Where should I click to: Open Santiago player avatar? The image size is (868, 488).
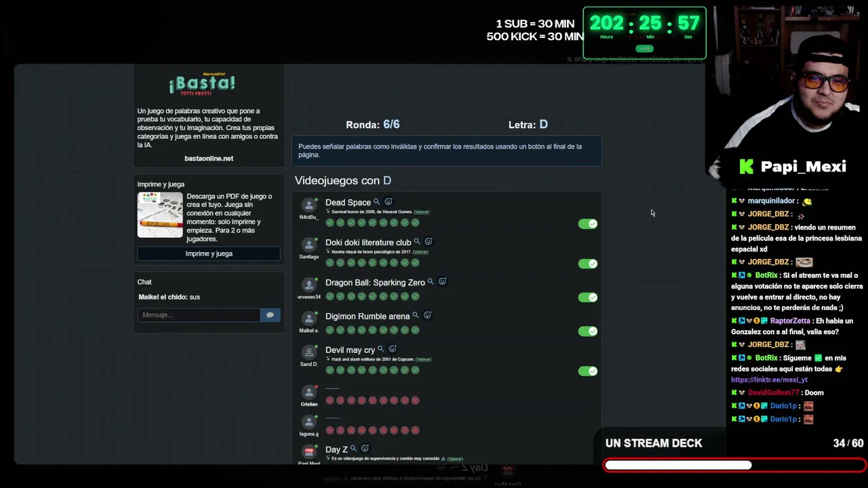tap(309, 245)
